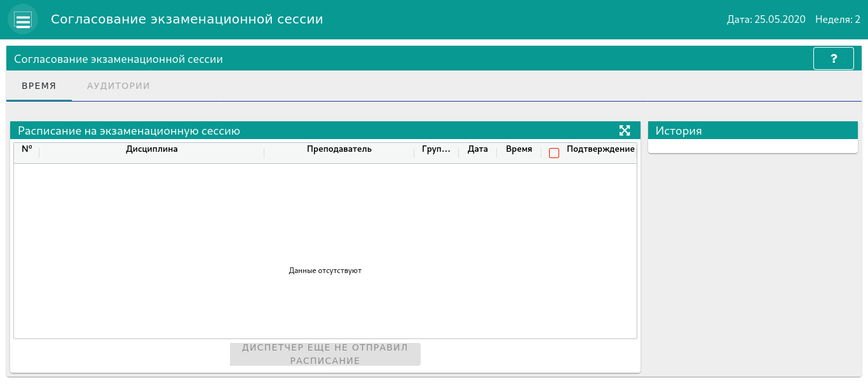Open the hamburger main menu
Image resolution: width=868 pixels, height=388 pixels.
[23, 20]
